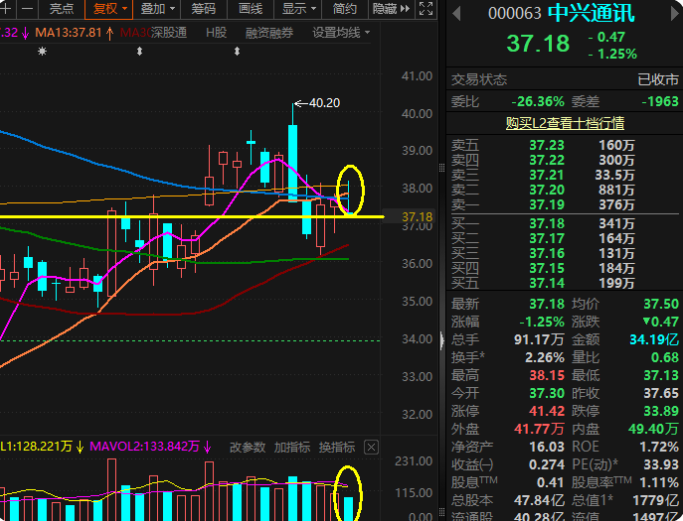Screen dimensions: 683x521
Task: Click stock code 000063
Action: (x=514, y=14)
